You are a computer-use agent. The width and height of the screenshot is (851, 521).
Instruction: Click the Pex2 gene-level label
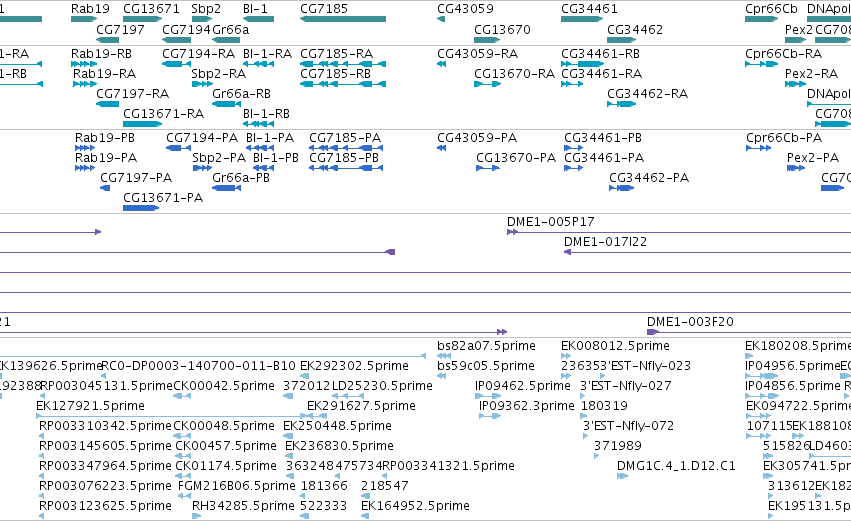(x=799, y=29)
